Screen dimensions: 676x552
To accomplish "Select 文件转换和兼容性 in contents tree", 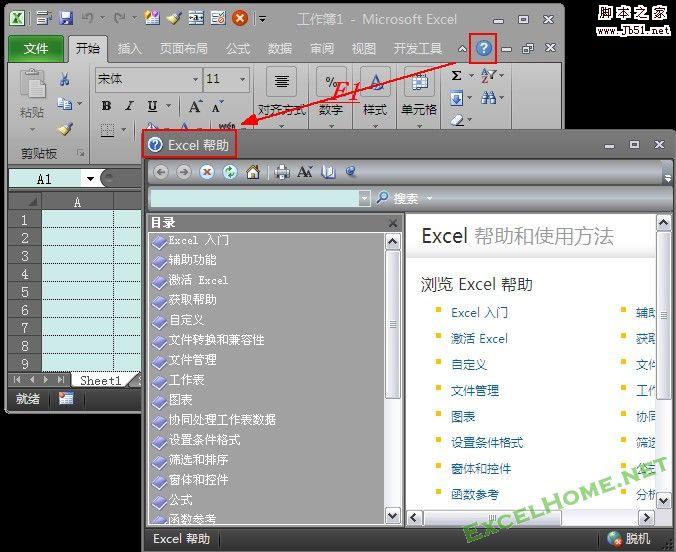I will click(x=216, y=340).
